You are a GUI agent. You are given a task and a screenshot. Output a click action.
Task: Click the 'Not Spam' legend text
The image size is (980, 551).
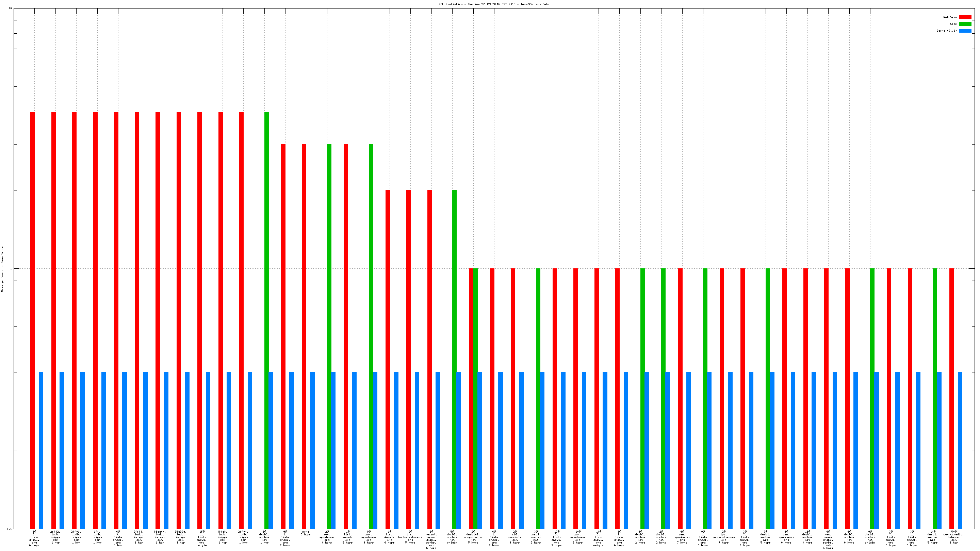(950, 17)
